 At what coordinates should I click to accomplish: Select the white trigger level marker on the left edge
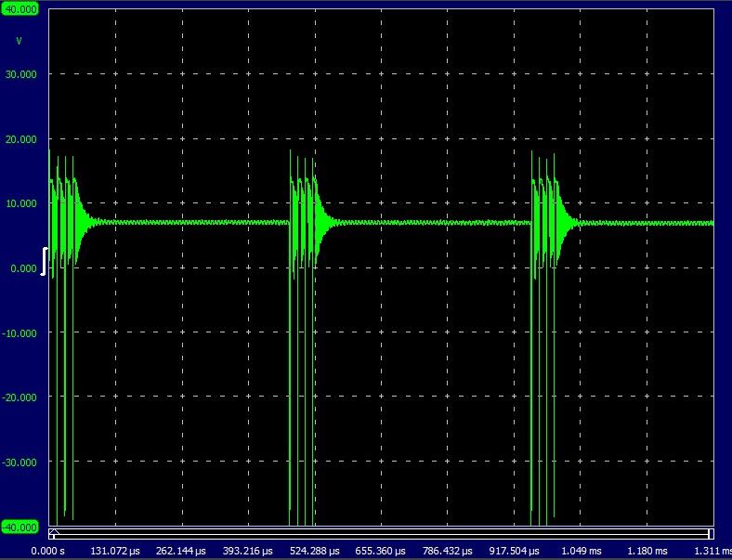click(x=45, y=261)
